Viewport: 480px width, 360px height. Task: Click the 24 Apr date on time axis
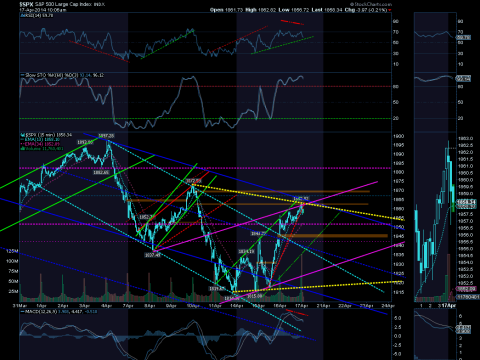388,305
